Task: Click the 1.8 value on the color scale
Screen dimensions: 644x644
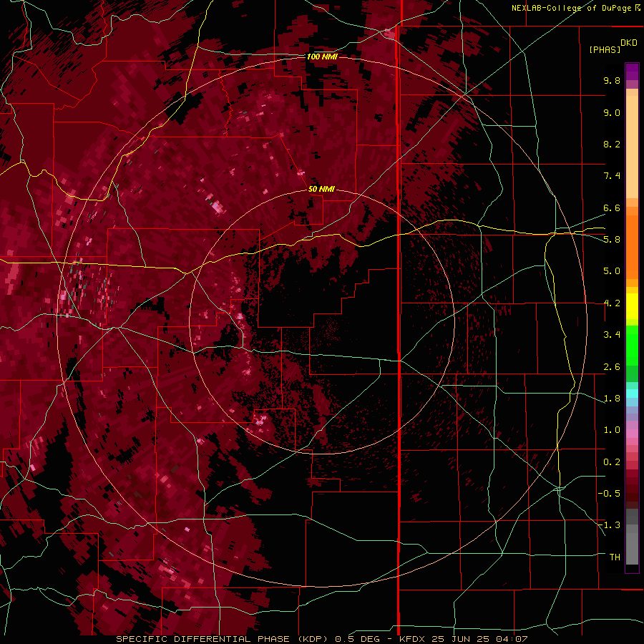Action: click(612, 399)
